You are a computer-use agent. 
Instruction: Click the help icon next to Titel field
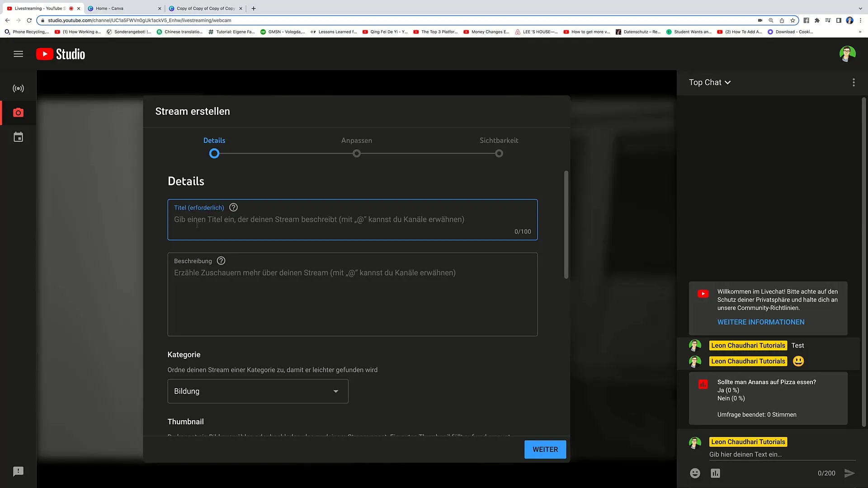point(234,207)
